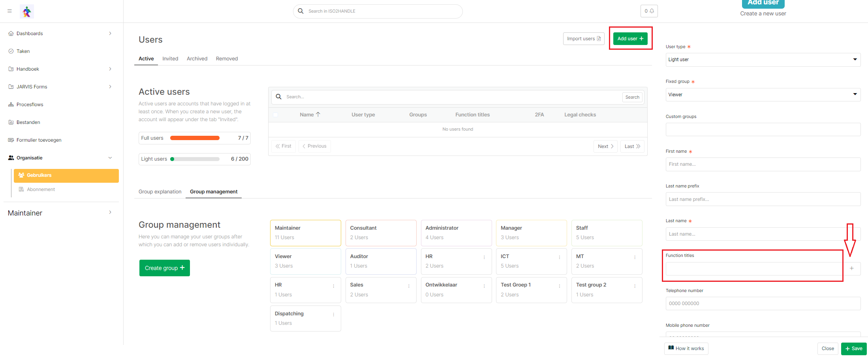Click the Import users button

(583, 39)
